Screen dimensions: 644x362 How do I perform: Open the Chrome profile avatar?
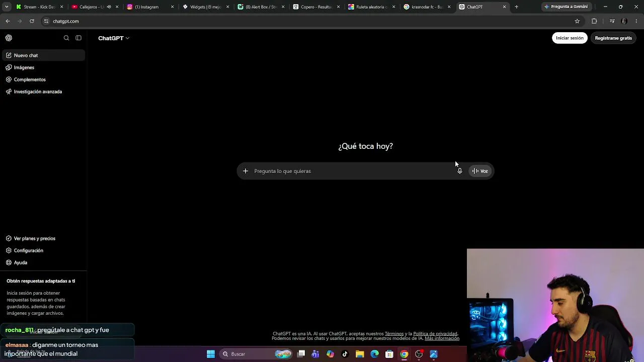pos(624,21)
